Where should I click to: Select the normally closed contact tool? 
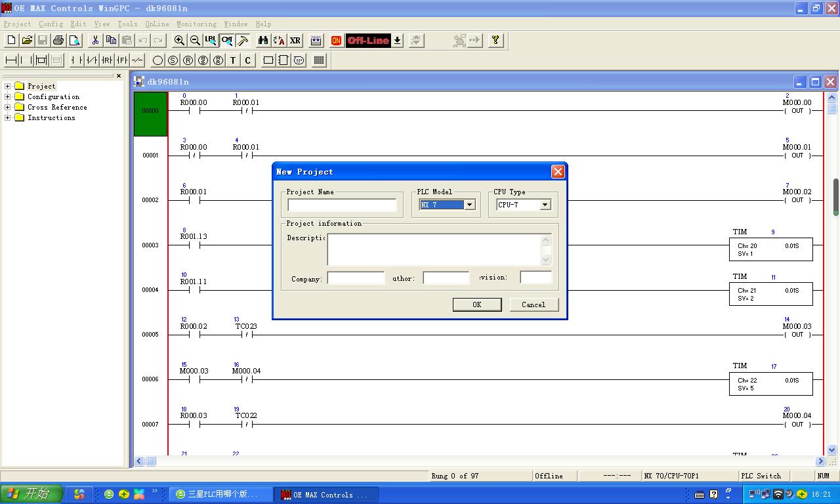pyautogui.click(x=92, y=60)
